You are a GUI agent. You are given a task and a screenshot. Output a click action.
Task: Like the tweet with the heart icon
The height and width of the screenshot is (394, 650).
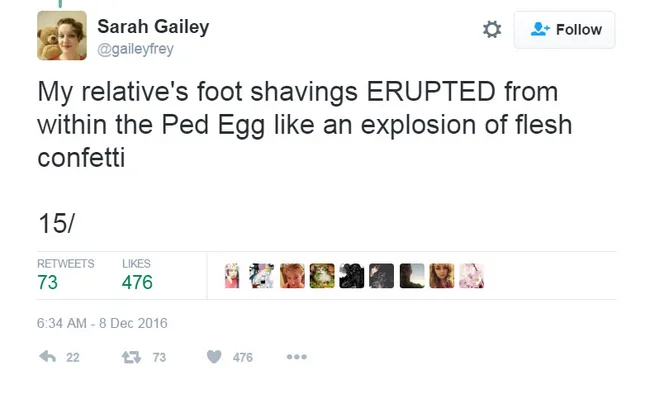tap(214, 357)
